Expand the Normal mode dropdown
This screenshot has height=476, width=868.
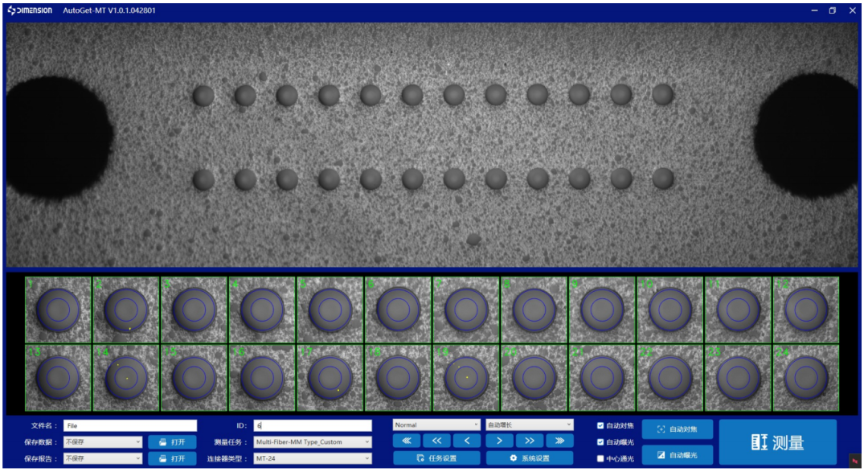(x=436, y=425)
